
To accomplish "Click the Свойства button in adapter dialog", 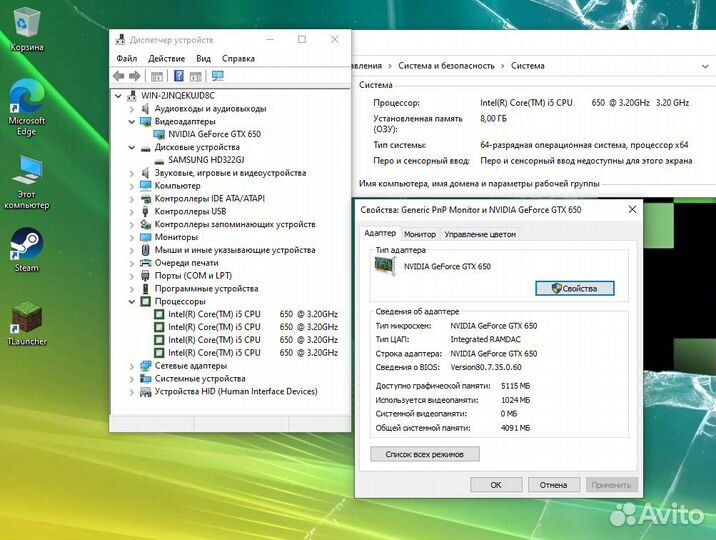I will point(574,288).
